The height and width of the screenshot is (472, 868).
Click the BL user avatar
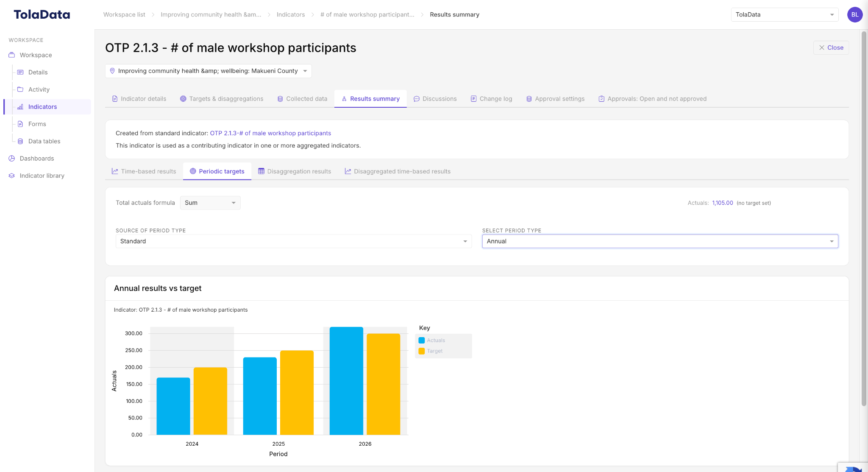[855, 14]
